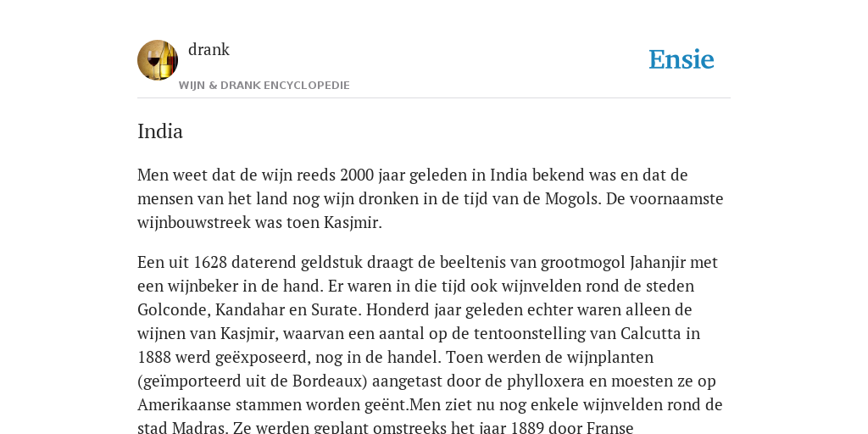
Task: Click the word Mogols in first paragraph
Action: point(573,198)
